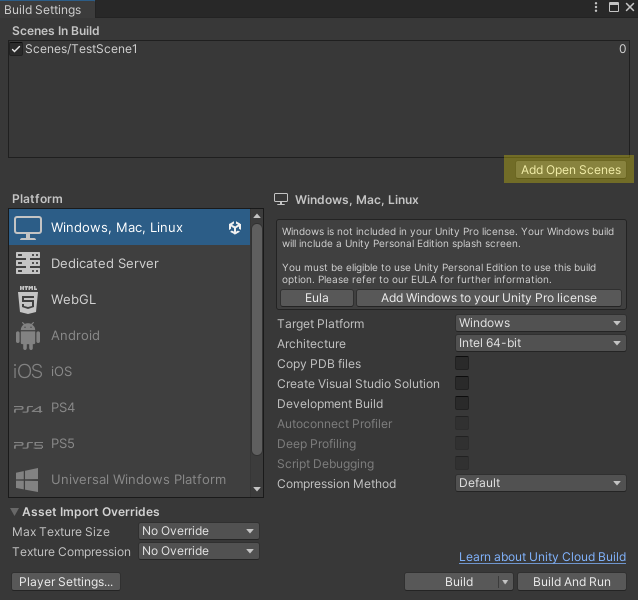638x600 pixels.
Task: Click the Deep Profiling checkbox
Action: [x=462, y=443]
